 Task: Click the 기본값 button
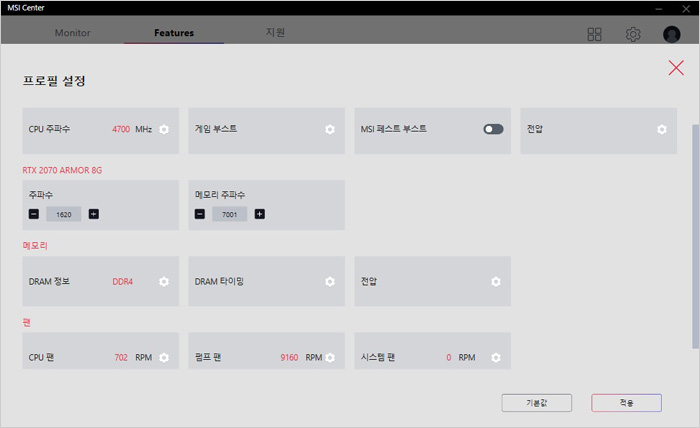[537, 403]
